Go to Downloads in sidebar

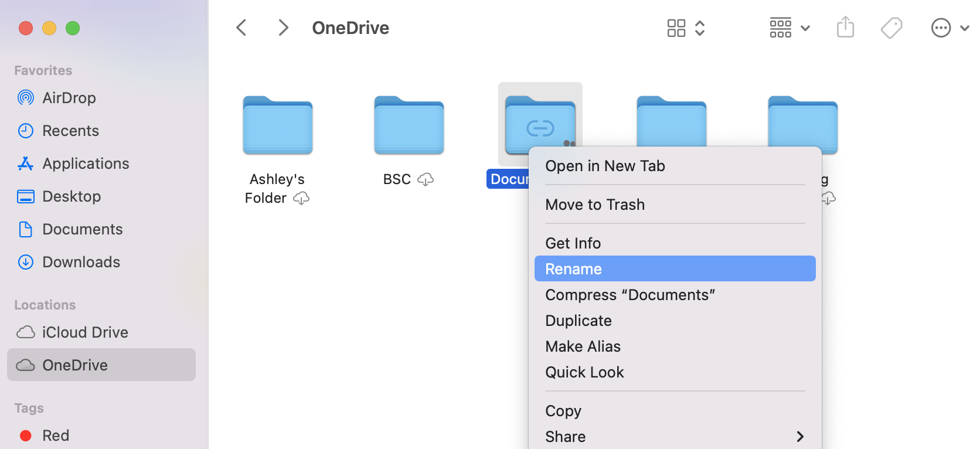click(81, 262)
